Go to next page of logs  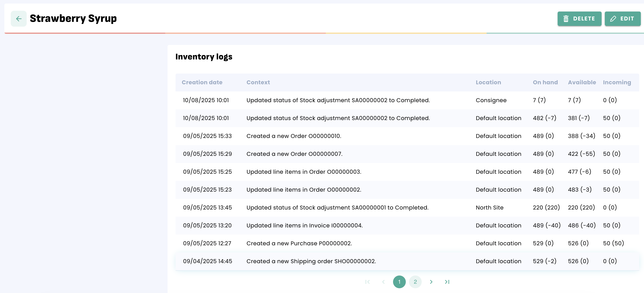(x=431, y=282)
